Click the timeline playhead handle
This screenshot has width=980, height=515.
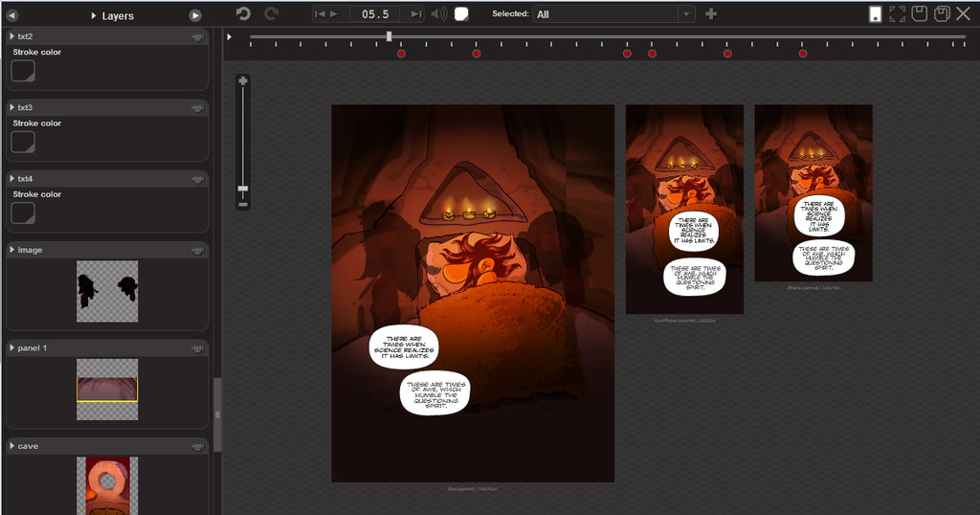[x=389, y=36]
